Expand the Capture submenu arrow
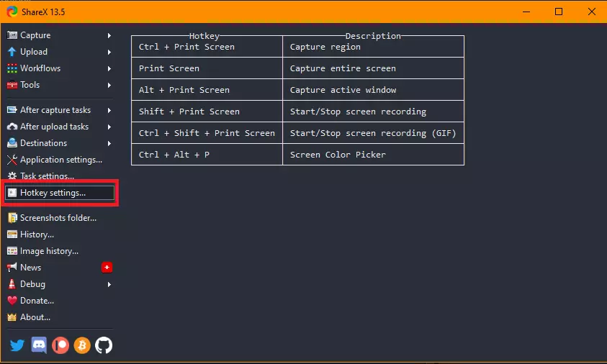Image resolution: width=607 pixels, height=364 pixels. pos(109,35)
